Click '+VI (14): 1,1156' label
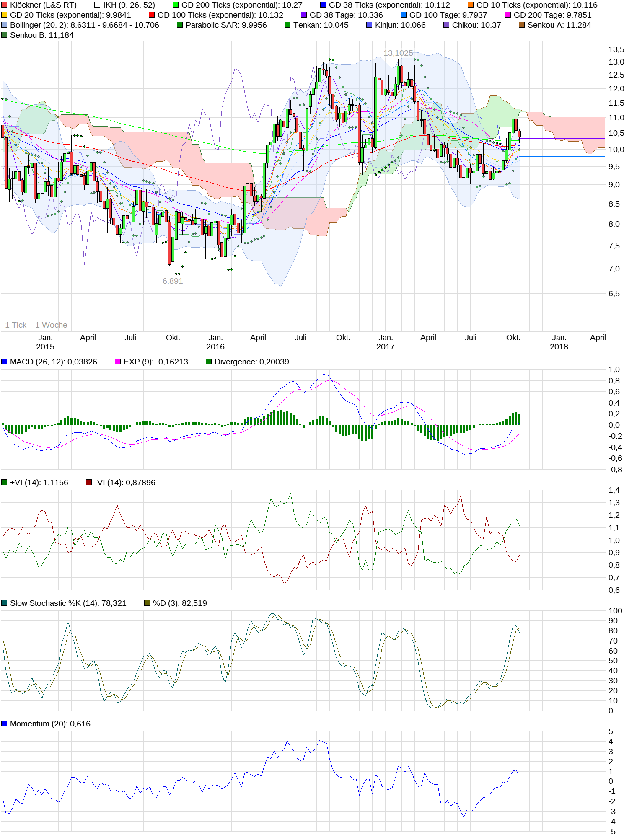Image resolution: width=637 pixels, height=840 pixels. pos(39,483)
